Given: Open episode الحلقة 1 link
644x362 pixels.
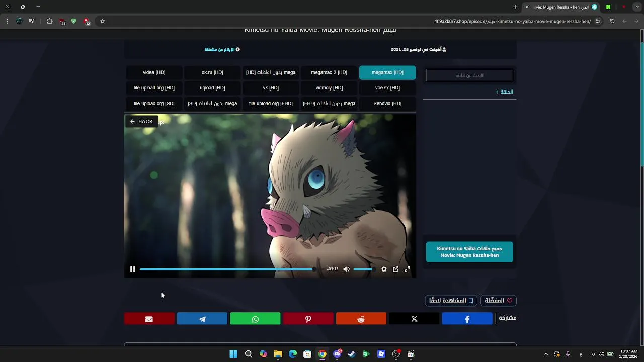Looking at the screenshot, I should tap(505, 92).
